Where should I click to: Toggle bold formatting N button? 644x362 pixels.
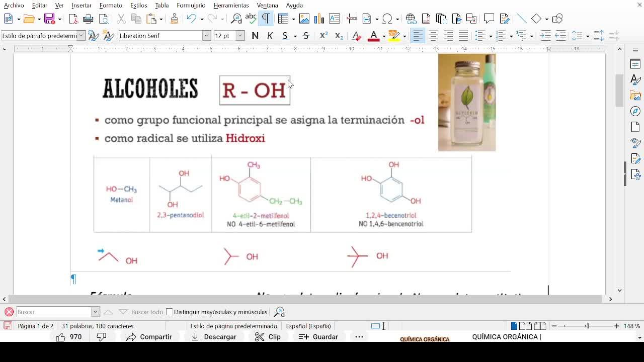255,36
